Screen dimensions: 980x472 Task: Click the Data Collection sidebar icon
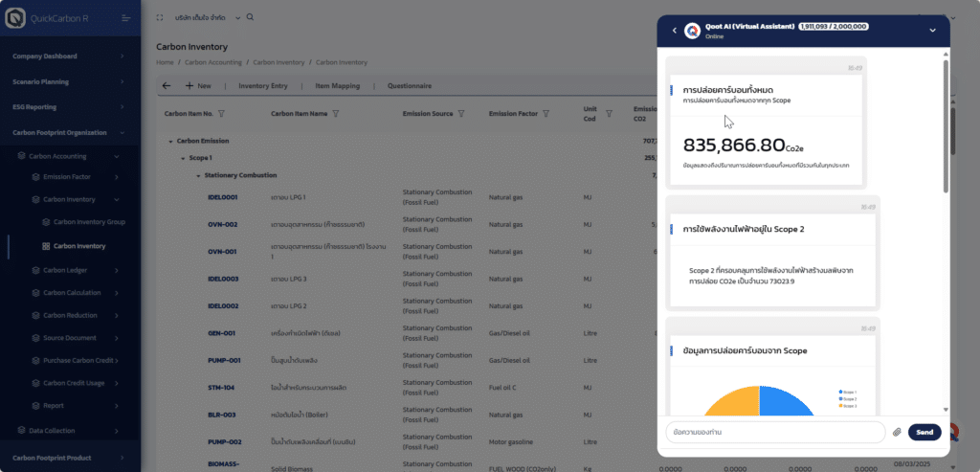coord(21,430)
